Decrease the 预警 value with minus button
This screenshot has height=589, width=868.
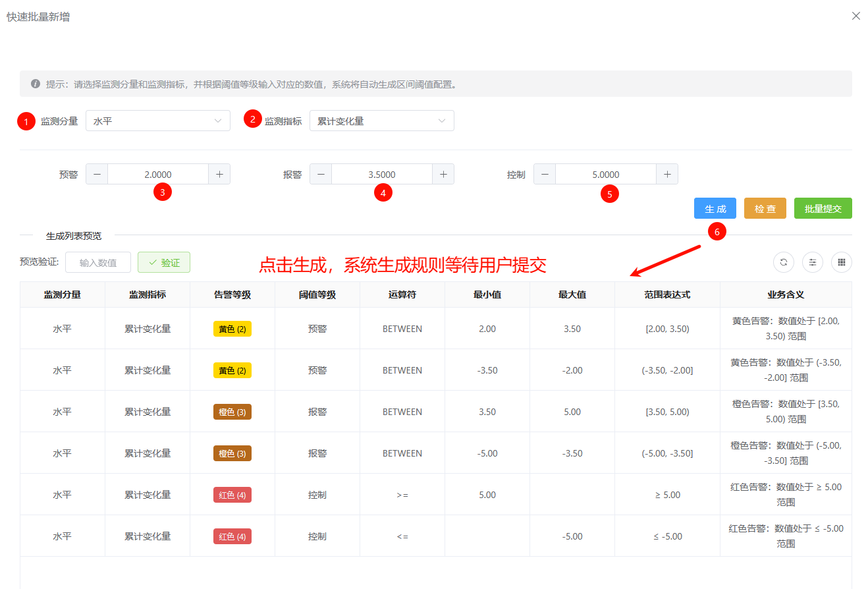coord(97,175)
